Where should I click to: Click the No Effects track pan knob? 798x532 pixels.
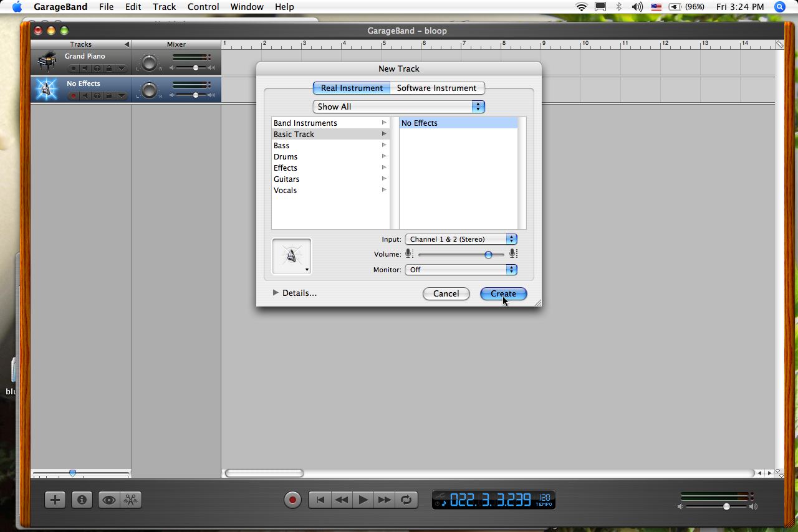148,90
